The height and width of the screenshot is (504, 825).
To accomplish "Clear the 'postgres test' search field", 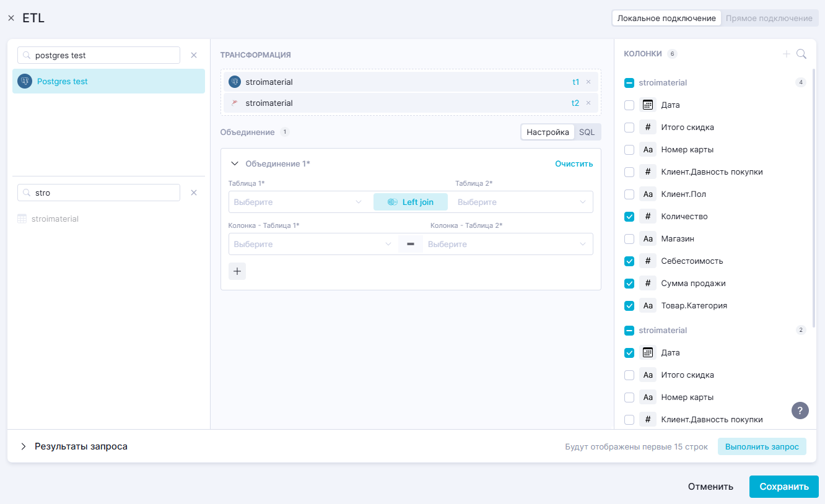I will 194,55.
